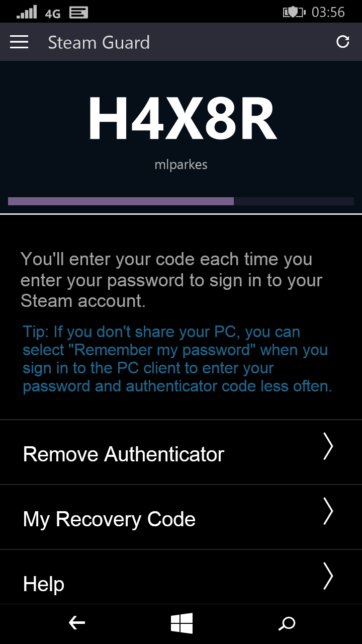Tap the Steam Guard title
Viewport: 362px width, 644px height.
point(99,42)
